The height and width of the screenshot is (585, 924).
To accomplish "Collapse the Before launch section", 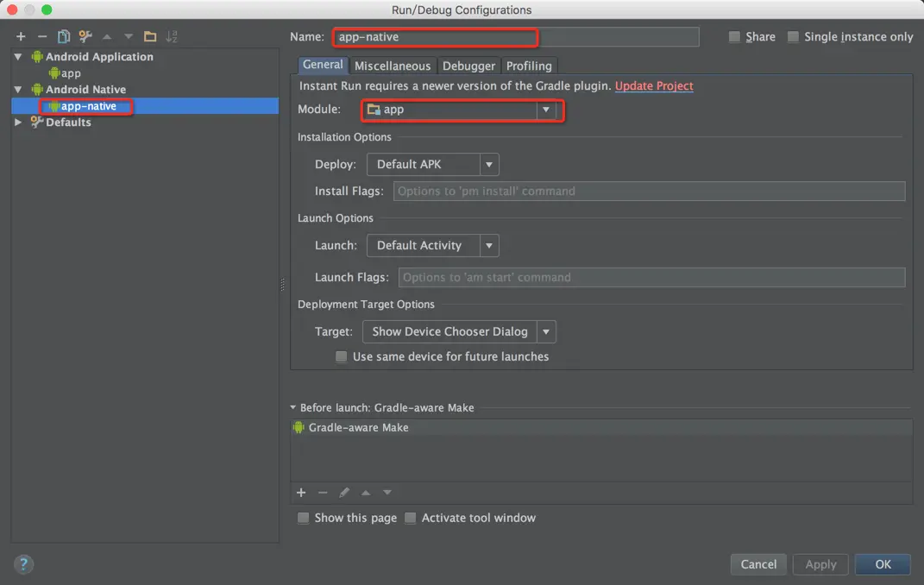I will click(x=292, y=407).
